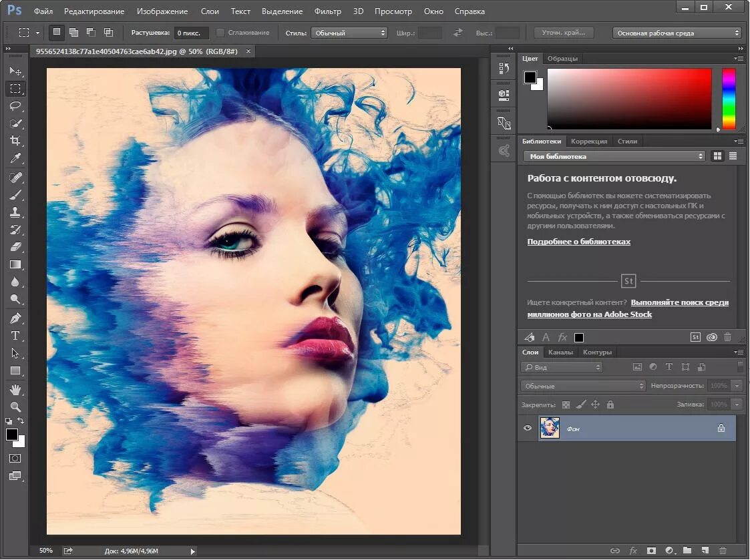
Task: Hide the Фон layer with eye icon
Action: [528, 429]
